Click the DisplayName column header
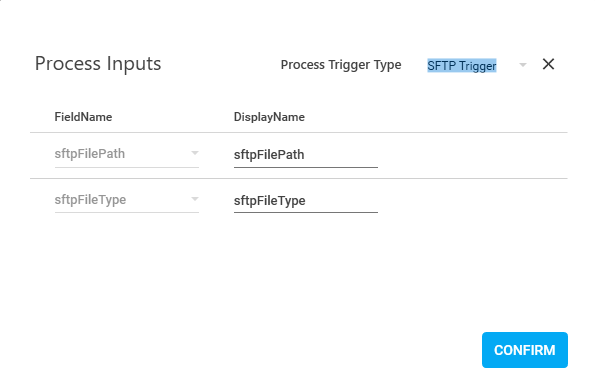Viewport: 595px width, 386px height. pos(269,117)
